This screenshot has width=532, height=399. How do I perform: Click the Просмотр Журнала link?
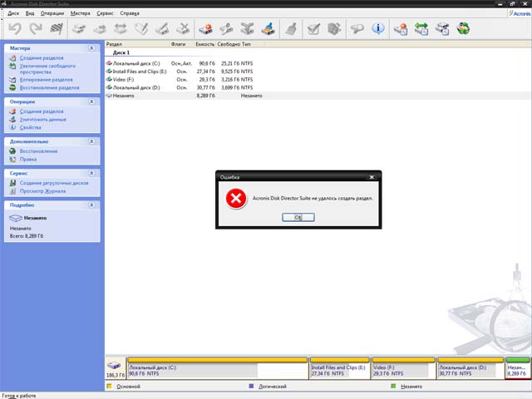[x=42, y=191]
